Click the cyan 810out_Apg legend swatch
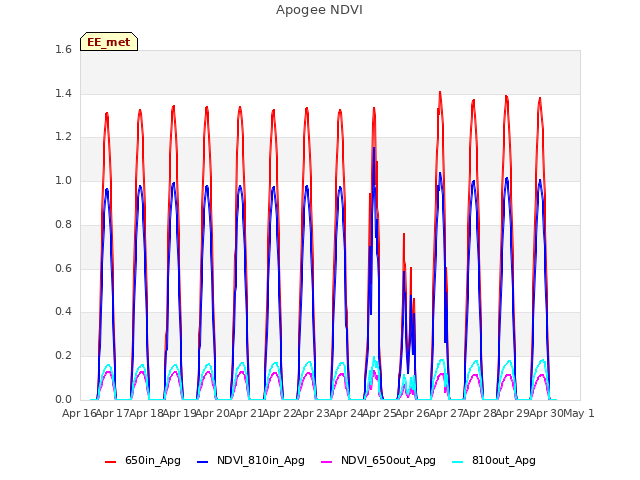This screenshot has width=640, height=480. 458,462
